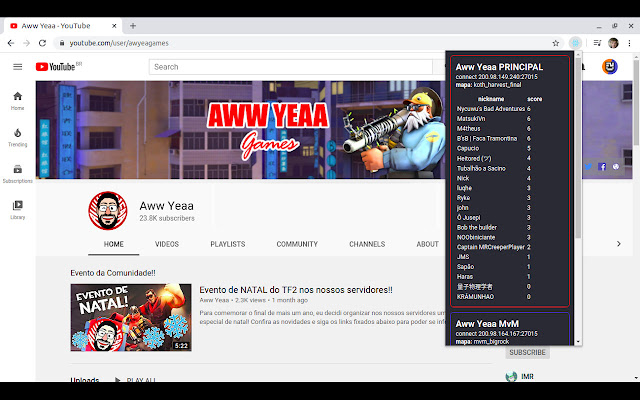This screenshot has height=400, width=640.
Task: Switch to PLAYLISTS channel tab
Action: click(228, 244)
